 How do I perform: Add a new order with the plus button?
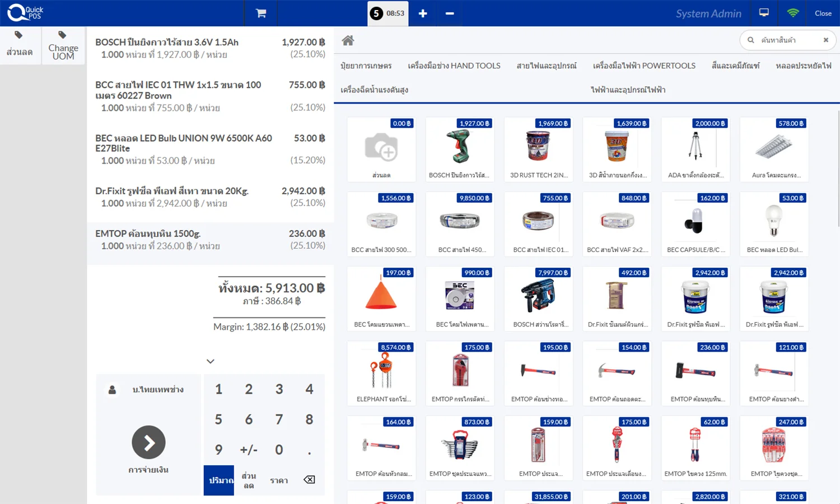(x=422, y=12)
